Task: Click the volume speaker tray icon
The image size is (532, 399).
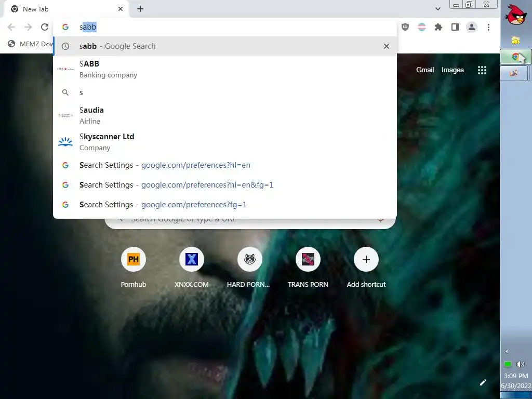Action: (x=521, y=364)
